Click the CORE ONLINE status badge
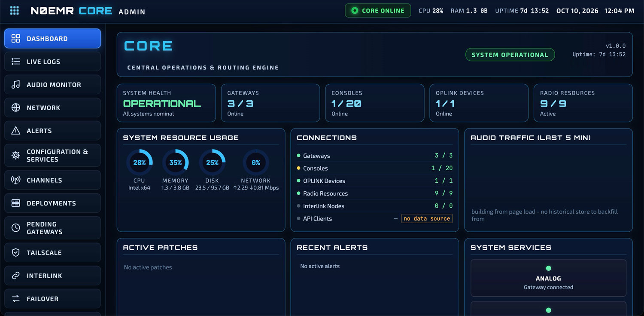 coord(378,11)
